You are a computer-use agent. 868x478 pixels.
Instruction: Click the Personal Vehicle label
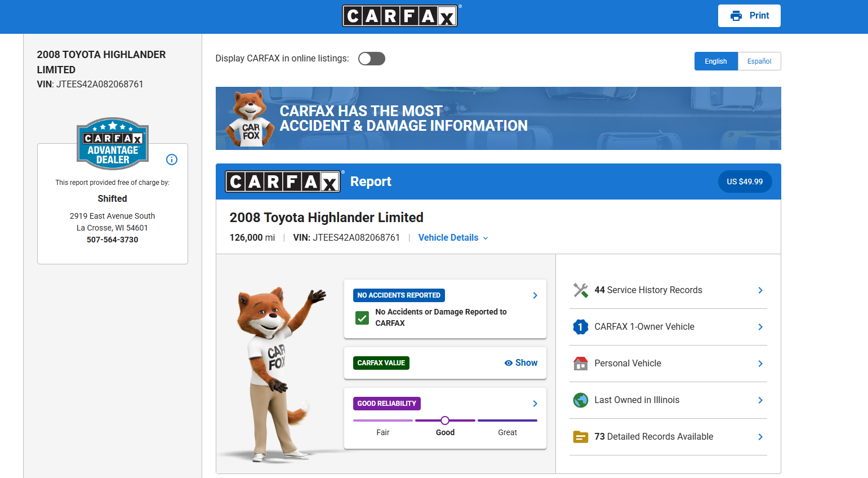628,364
